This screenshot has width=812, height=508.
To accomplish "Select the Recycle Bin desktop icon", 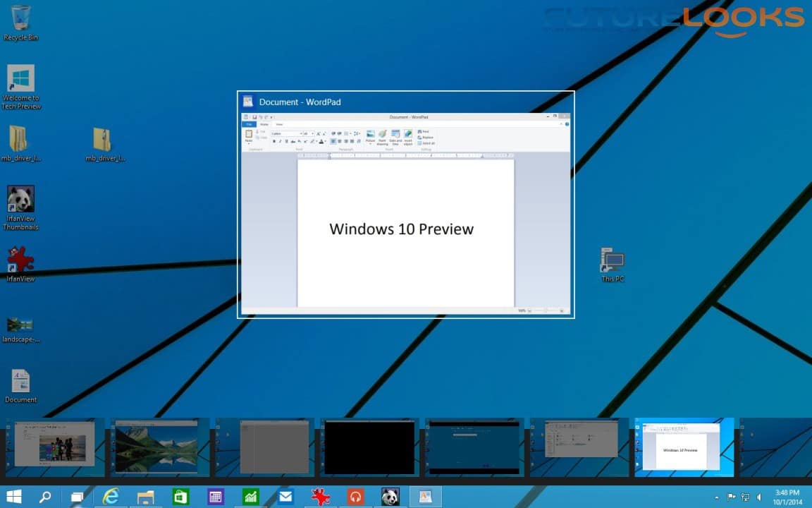I will click(21, 21).
